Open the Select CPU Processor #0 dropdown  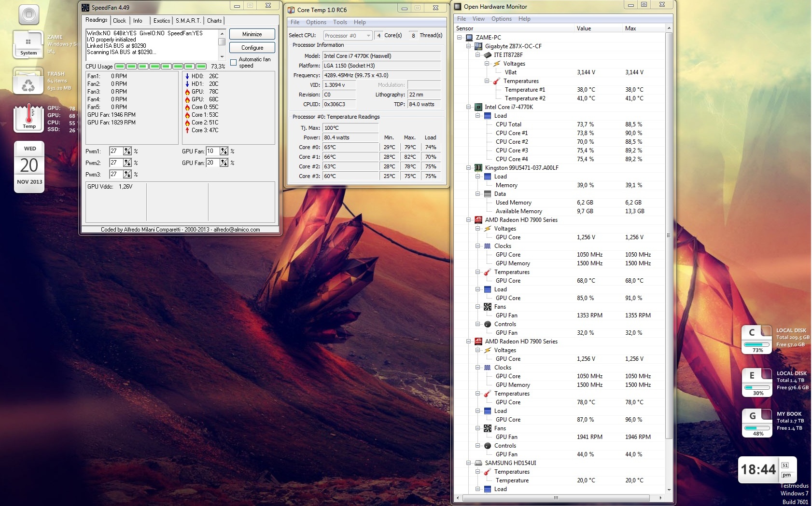(x=348, y=36)
